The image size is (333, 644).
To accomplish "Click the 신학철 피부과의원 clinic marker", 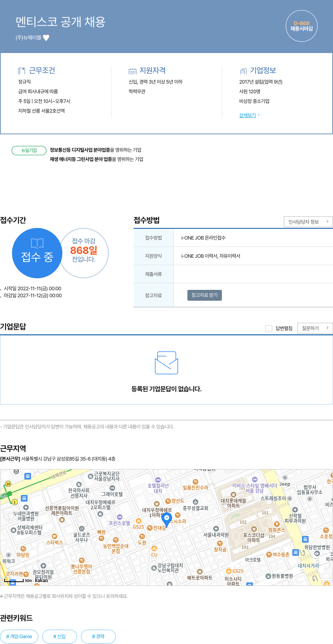I will coord(295,510).
